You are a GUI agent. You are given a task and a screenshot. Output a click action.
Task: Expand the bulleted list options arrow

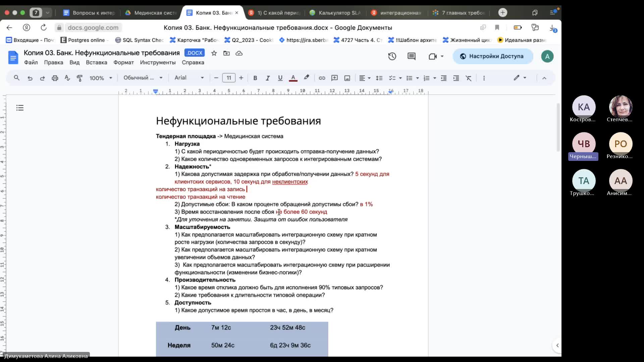[x=417, y=78]
